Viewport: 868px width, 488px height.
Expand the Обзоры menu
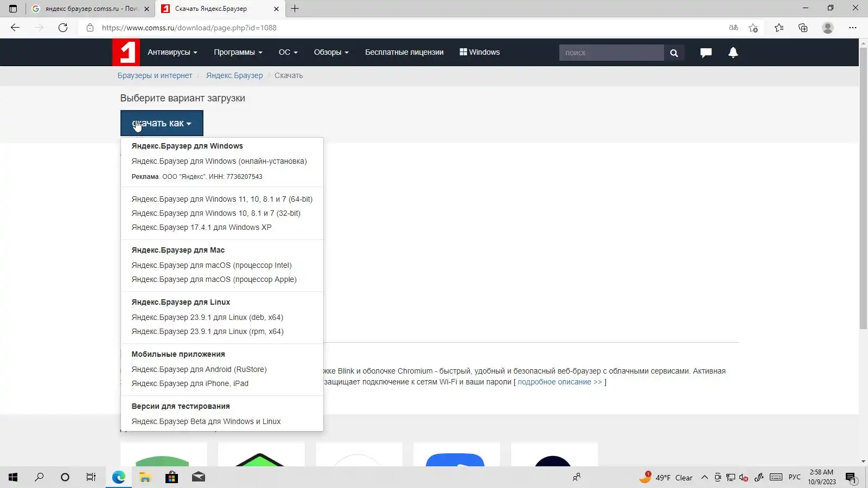pyautogui.click(x=331, y=52)
